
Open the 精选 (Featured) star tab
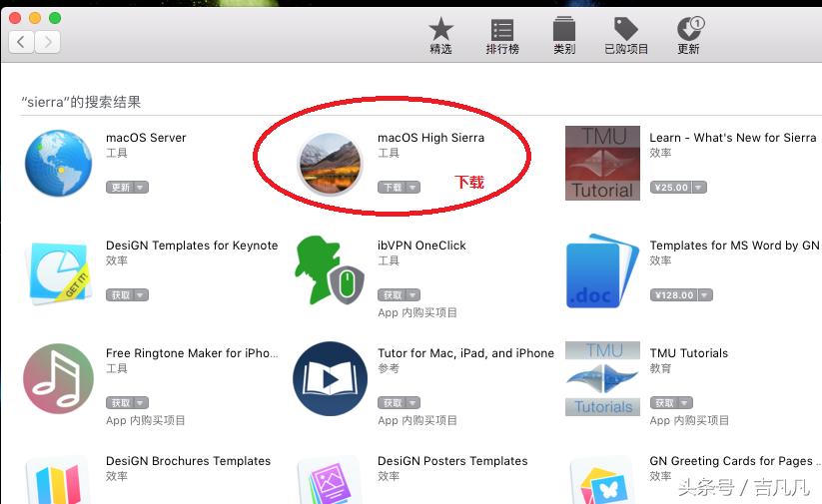point(440,35)
